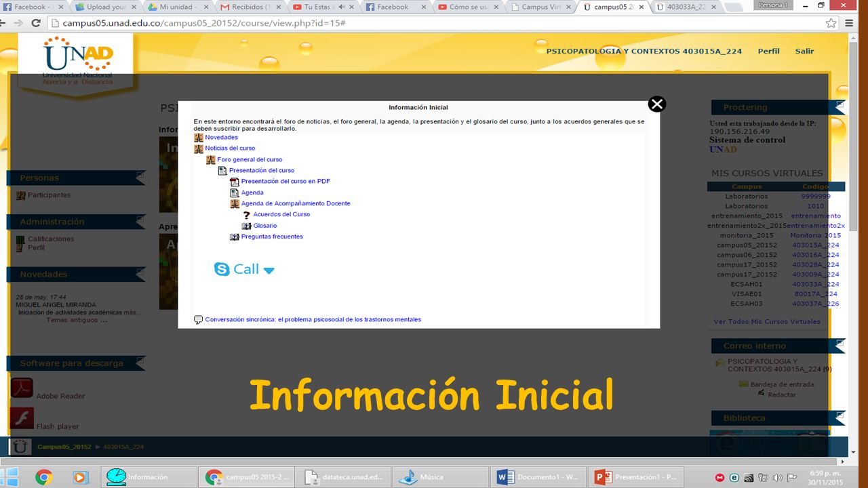Click the browser address bar

434,23
